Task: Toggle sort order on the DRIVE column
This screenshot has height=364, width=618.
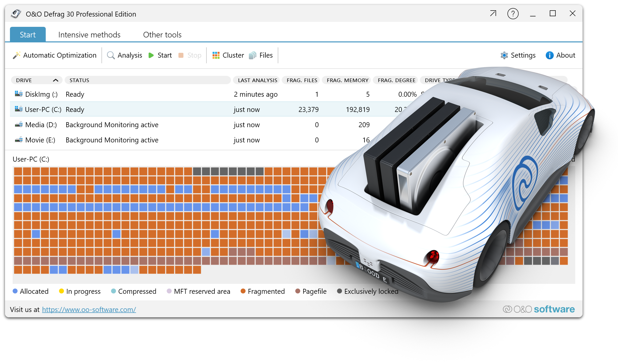Action: tap(55, 80)
